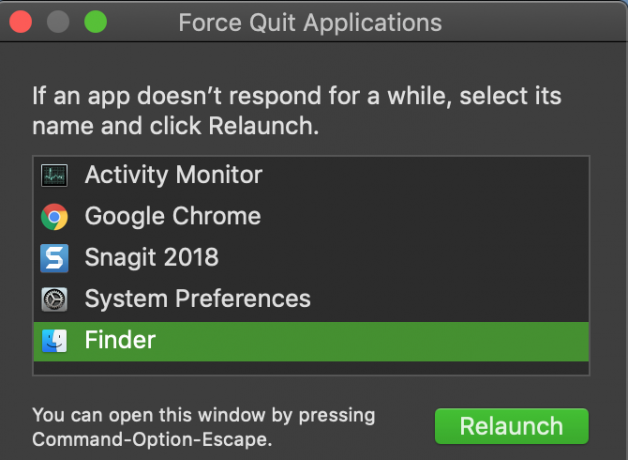This screenshot has width=628, height=460.
Task: Click the Force Quit Applications window title
Action: 310,22
